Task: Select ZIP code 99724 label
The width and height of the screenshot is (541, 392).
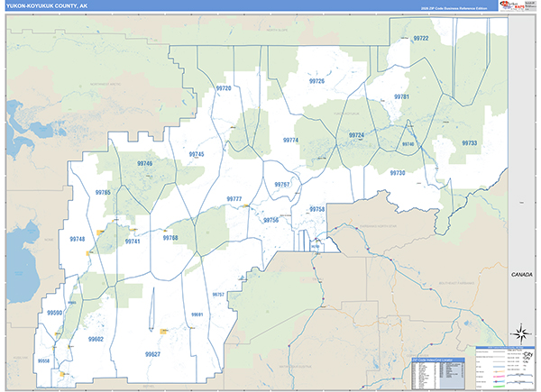Action: (x=356, y=135)
